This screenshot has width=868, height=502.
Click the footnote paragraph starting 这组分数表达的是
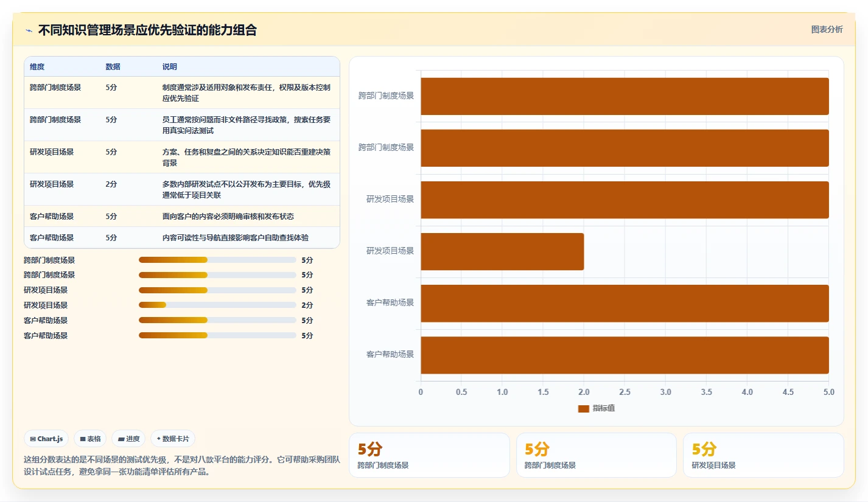tap(182, 465)
